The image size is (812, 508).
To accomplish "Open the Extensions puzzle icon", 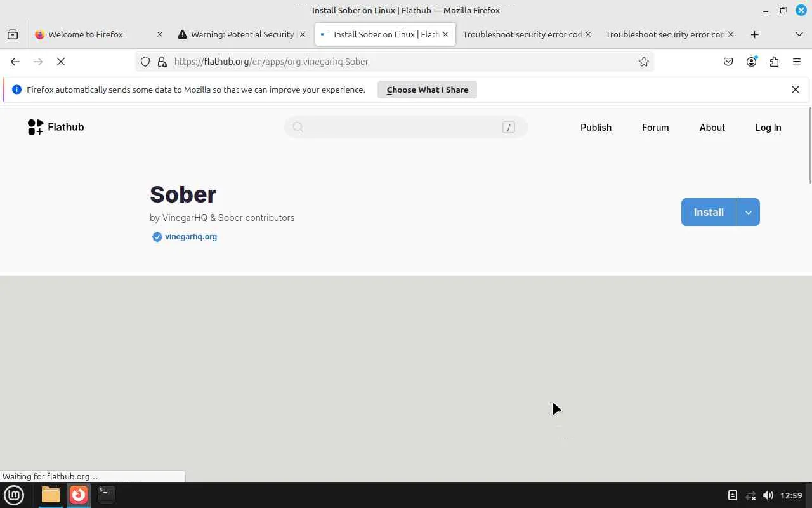I will [774, 62].
